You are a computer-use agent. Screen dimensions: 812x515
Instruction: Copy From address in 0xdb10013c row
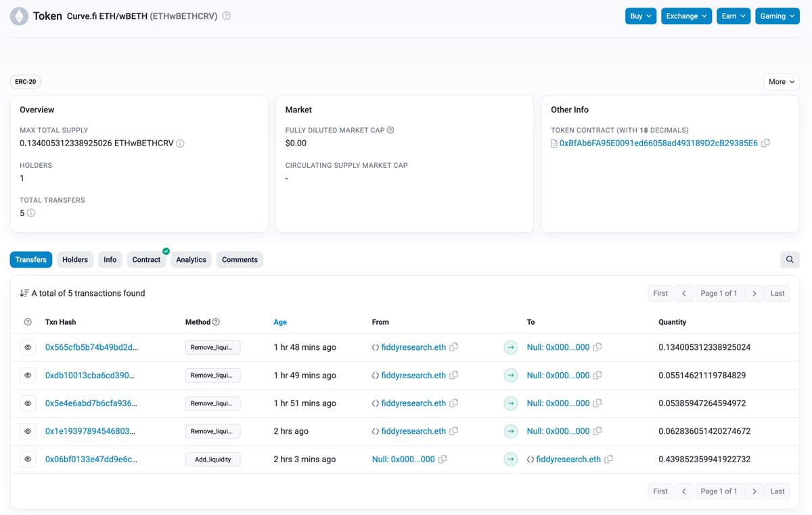pos(454,375)
